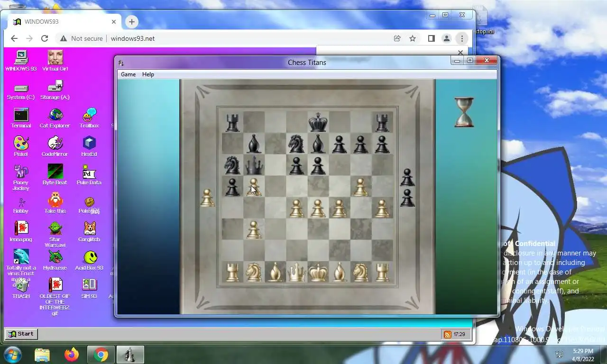Open the Take this icon
Image resolution: width=607 pixels, height=364 pixels.
55,203
